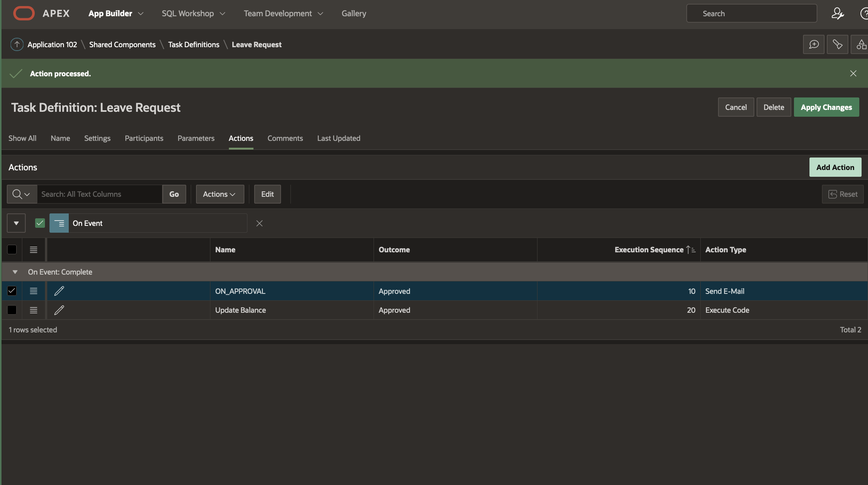868x485 pixels.
Task: Open the search column selector dropdown
Action: (22, 194)
